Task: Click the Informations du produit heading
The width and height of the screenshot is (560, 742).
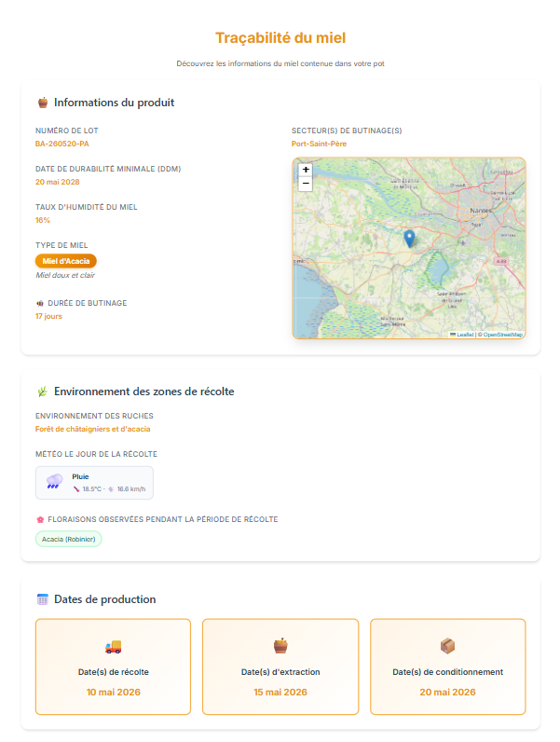Action: [114, 103]
